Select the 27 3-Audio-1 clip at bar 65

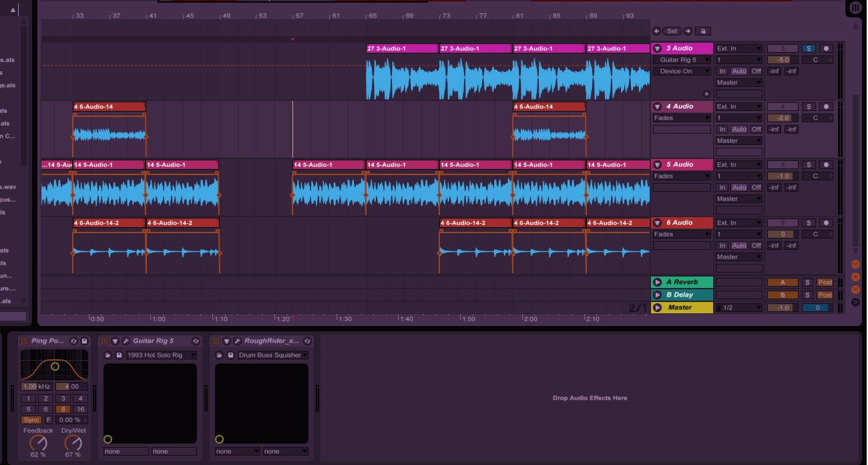point(402,49)
